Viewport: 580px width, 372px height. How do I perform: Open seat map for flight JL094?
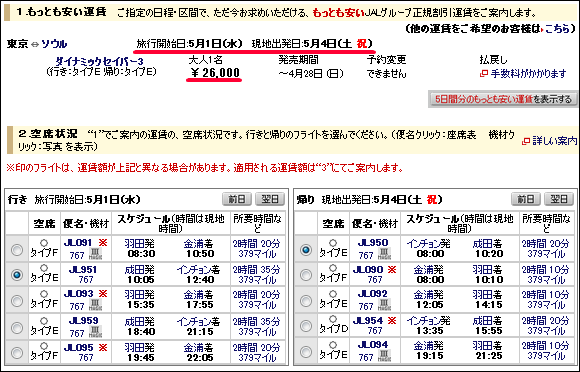click(373, 345)
